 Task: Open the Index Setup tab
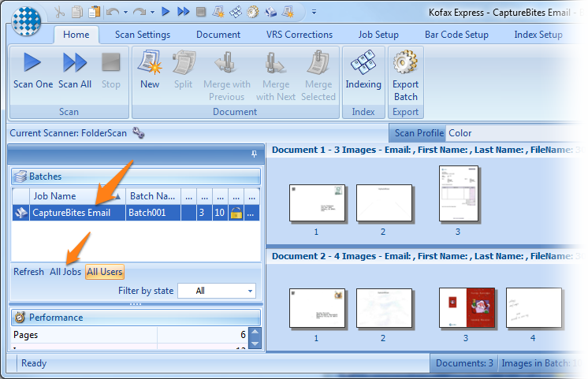(538, 35)
